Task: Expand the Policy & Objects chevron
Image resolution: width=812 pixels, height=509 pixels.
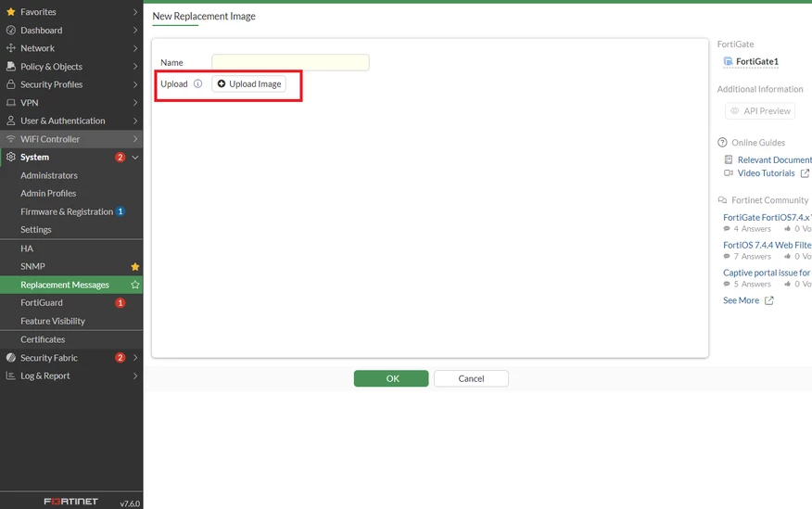Action: (135, 66)
